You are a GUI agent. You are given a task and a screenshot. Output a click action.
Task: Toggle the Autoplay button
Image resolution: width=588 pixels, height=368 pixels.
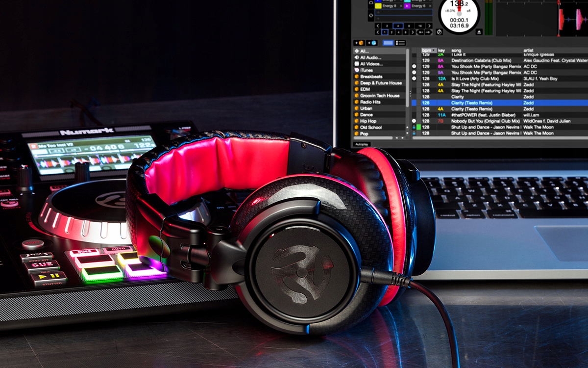[362, 144]
